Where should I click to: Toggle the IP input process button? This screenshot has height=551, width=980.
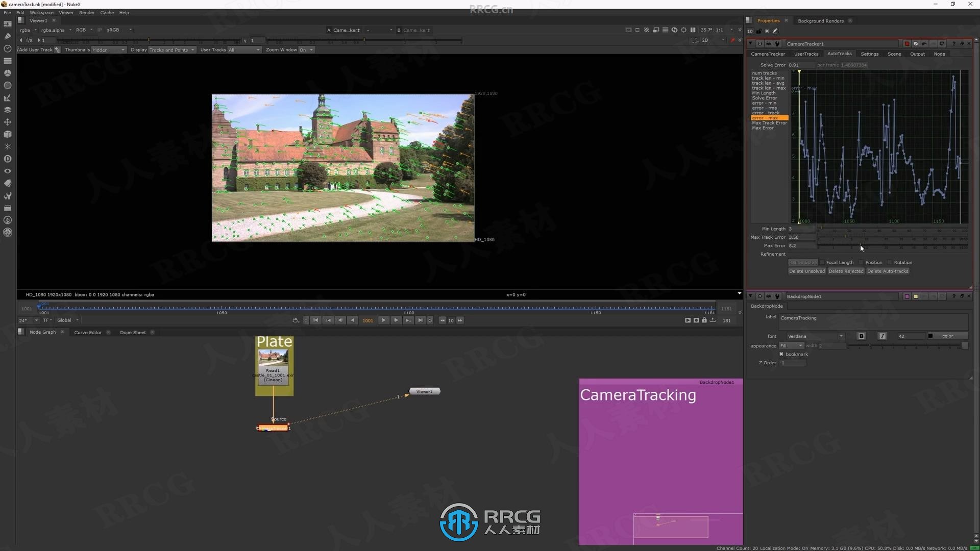(100, 30)
